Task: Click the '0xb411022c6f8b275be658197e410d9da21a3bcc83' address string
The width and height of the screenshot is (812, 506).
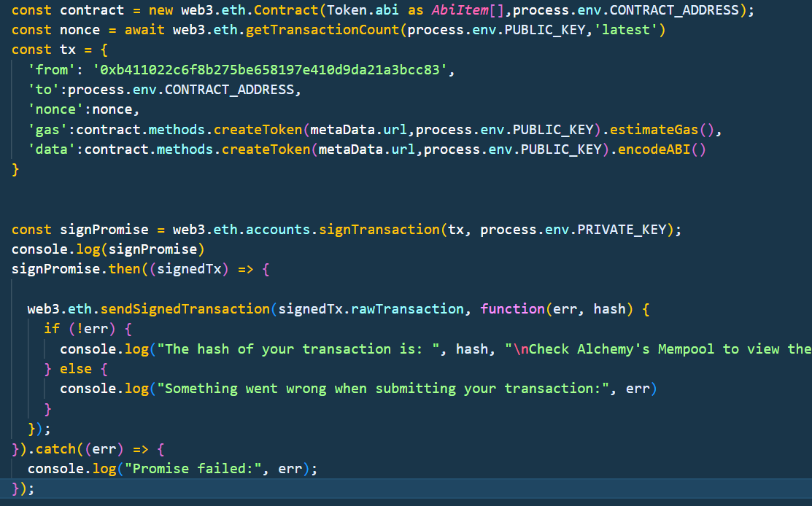Action: point(270,70)
